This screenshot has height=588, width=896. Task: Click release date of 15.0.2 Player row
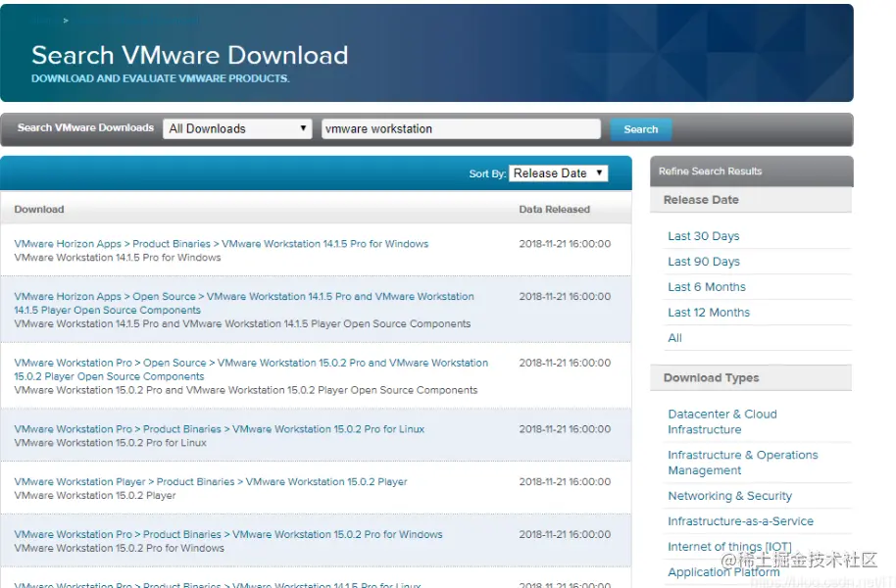(565, 482)
